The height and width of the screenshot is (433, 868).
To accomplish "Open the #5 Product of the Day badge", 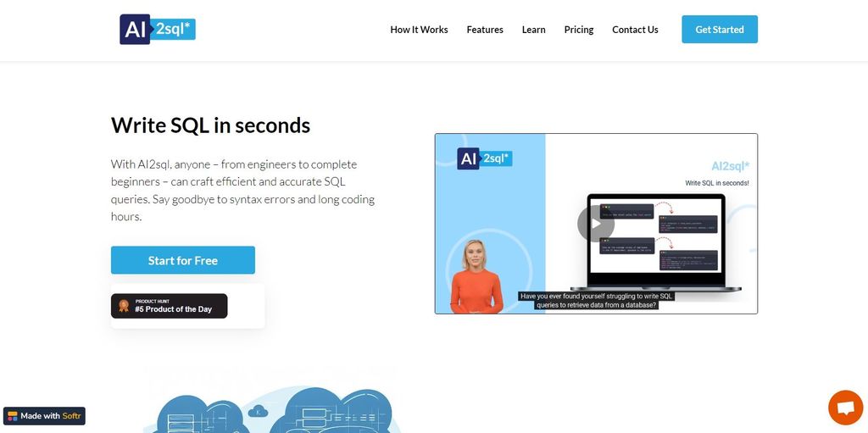I will point(170,306).
